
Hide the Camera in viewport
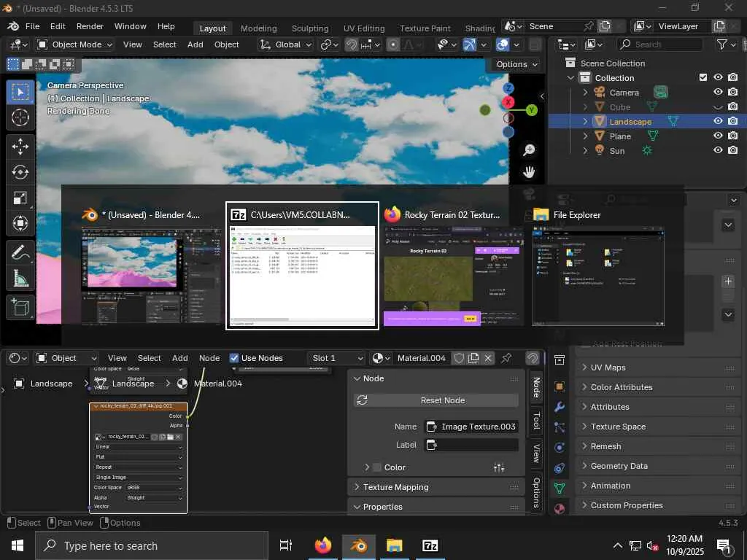[718, 91]
